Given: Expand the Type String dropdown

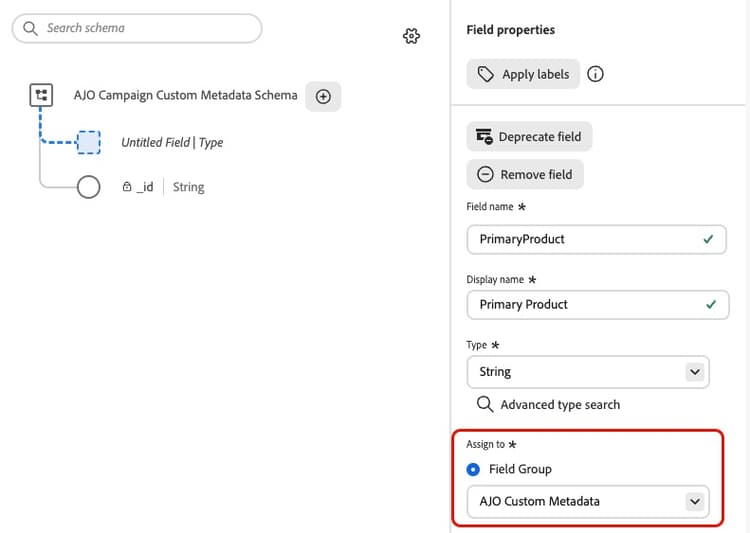Looking at the screenshot, I should point(588,372).
